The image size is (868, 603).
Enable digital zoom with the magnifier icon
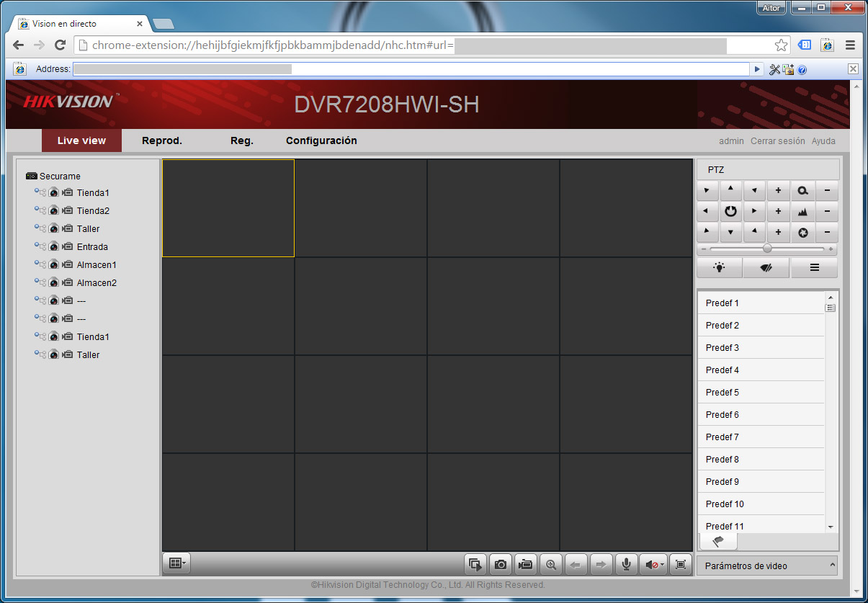[551, 564]
